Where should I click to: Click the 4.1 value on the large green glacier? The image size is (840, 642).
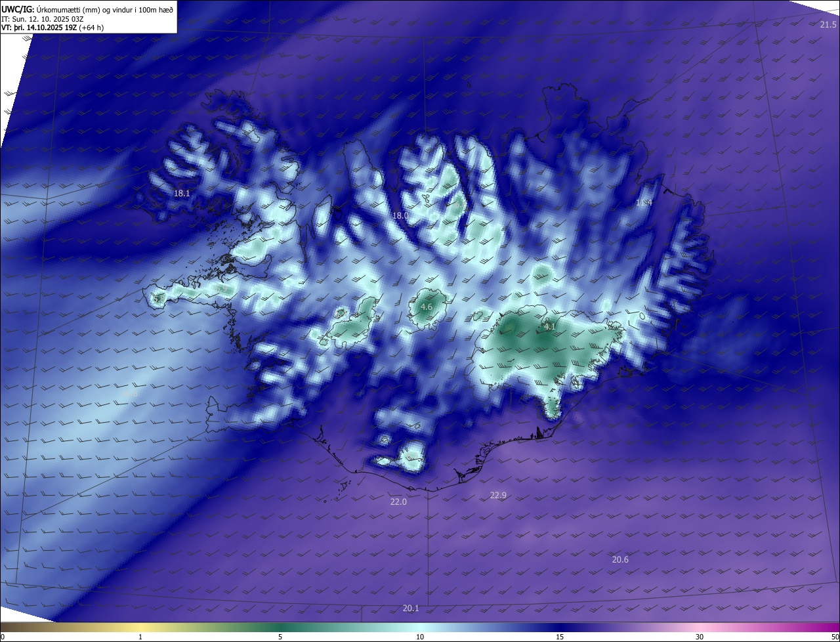tap(550, 326)
